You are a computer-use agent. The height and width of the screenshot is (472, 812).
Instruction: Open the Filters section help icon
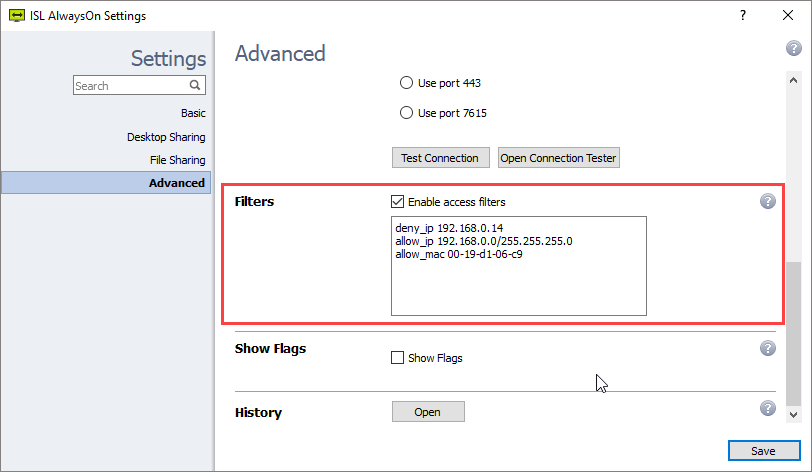coord(768,201)
